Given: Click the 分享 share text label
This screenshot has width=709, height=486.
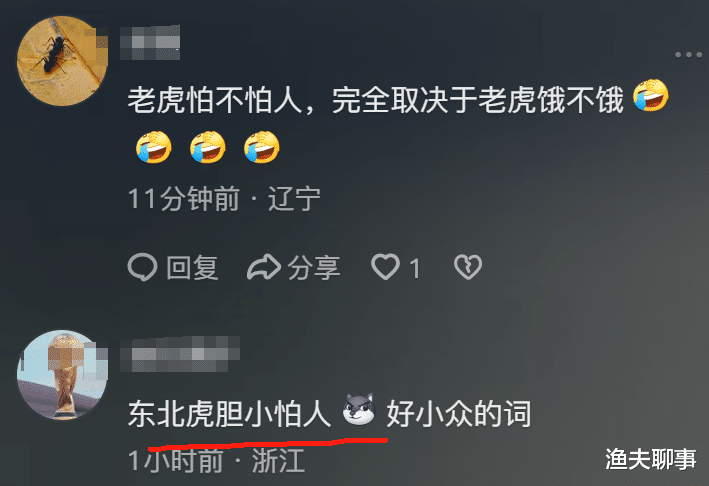Looking at the screenshot, I should click(314, 267).
